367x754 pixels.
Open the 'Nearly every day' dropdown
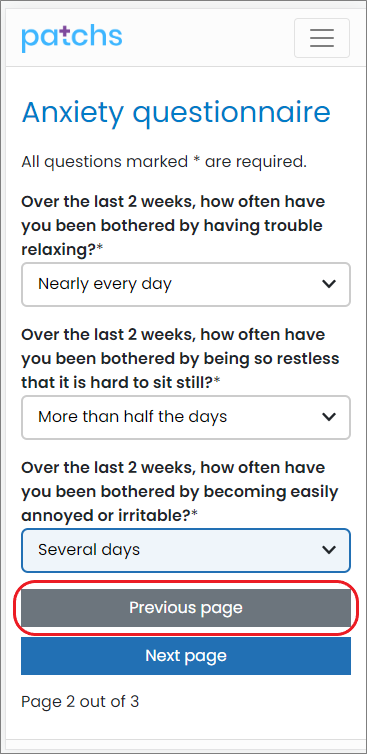point(186,284)
